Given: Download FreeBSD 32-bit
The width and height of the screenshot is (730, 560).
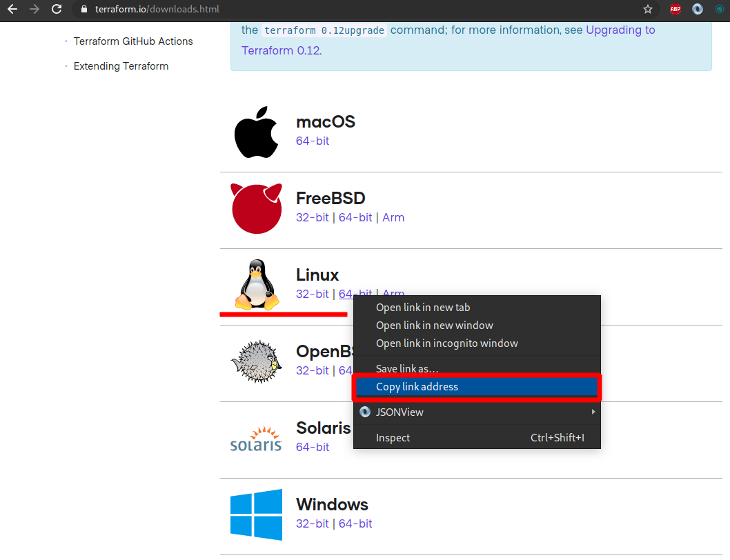Looking at the screenshot, I should tap(313, 217).
